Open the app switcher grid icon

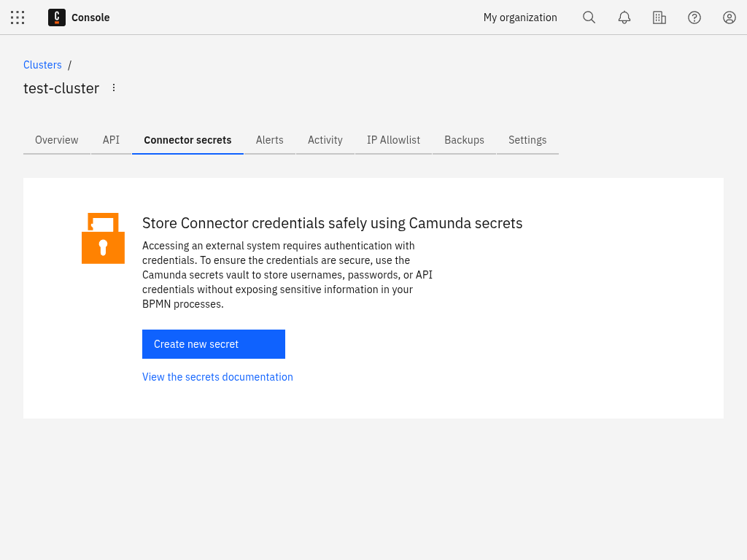click(18, 17)
